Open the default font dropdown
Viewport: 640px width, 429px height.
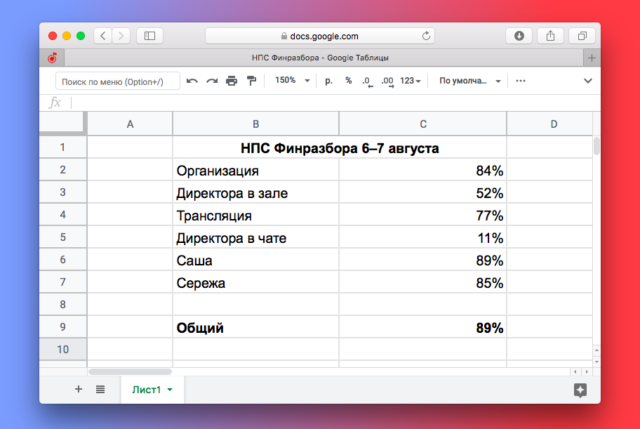click(470, 80)
